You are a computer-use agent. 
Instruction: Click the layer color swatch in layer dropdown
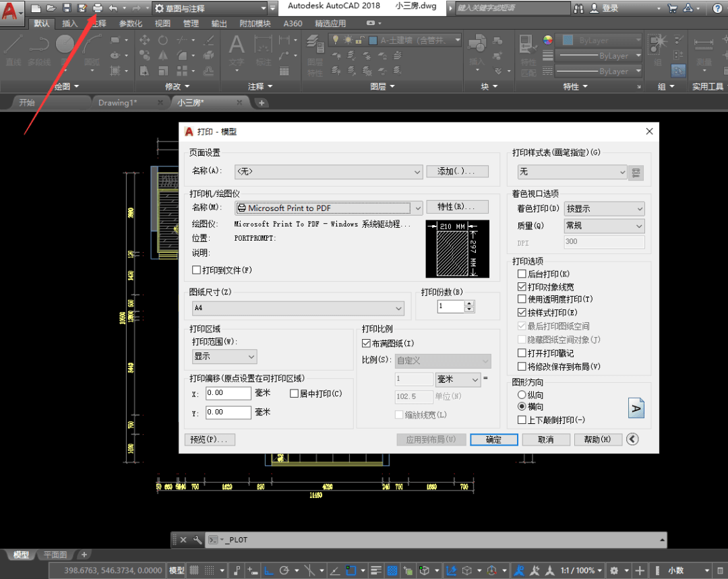(373, 40)
